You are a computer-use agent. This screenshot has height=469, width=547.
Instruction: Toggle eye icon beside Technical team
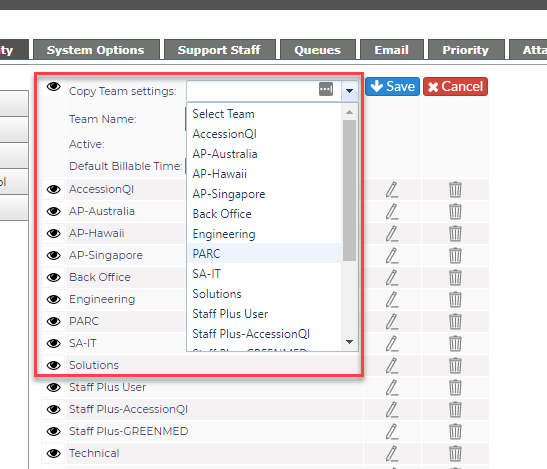click(x=53, y=453)
